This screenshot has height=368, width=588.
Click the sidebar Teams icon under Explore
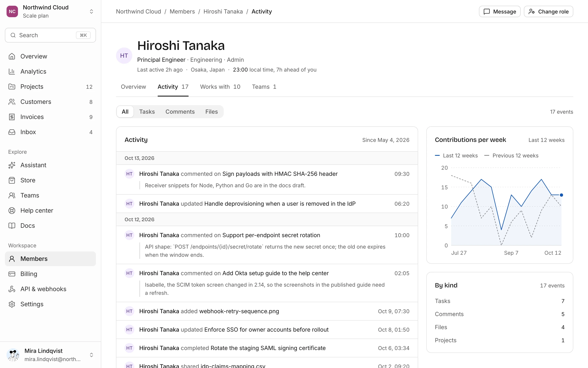tap(12, 195)
